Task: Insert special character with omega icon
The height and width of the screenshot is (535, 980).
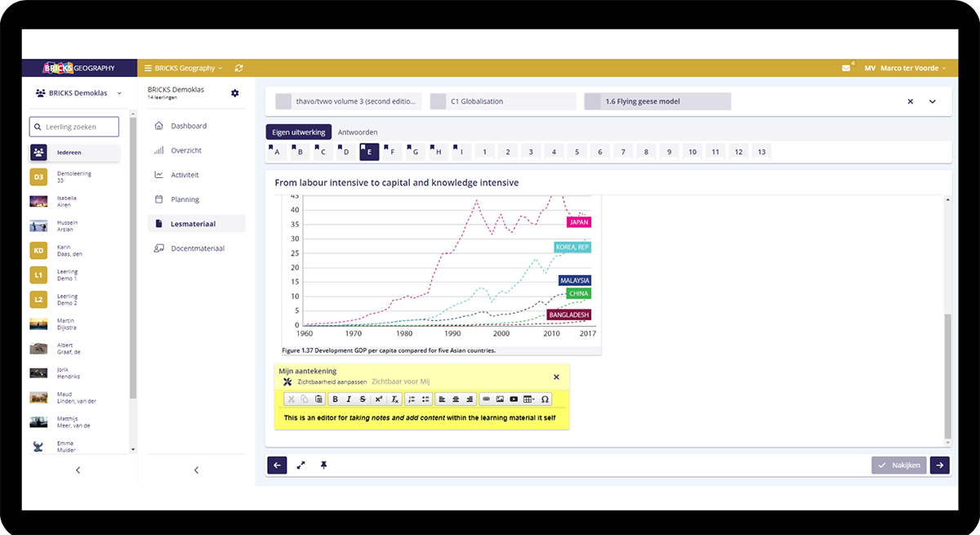Action: (x=545, y=399)
